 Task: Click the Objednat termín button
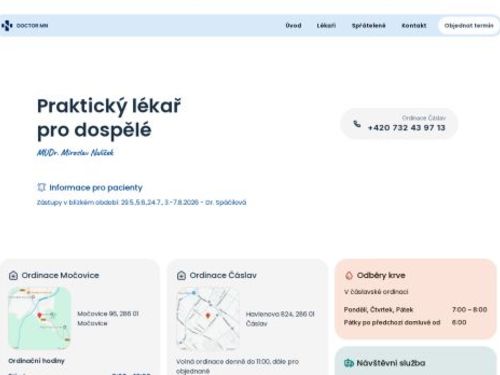point(468,26)
